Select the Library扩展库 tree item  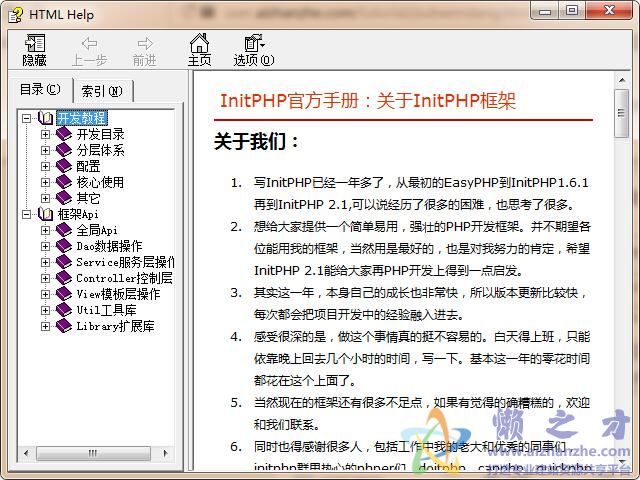click(x=116, y=326)
